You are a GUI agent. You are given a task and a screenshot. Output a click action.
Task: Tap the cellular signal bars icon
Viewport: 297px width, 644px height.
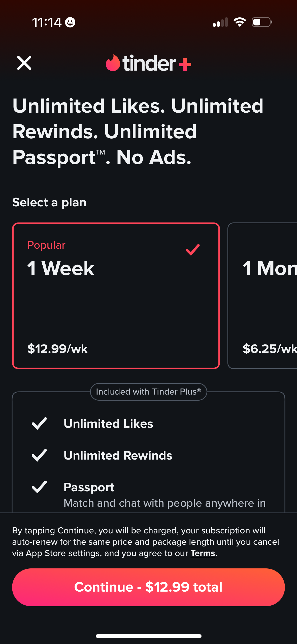pos(220,22)
